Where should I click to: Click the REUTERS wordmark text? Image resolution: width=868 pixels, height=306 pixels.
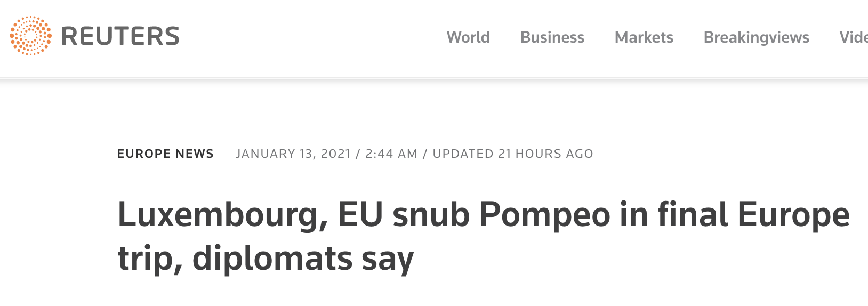pyautogui.click(x=120, y=36)
